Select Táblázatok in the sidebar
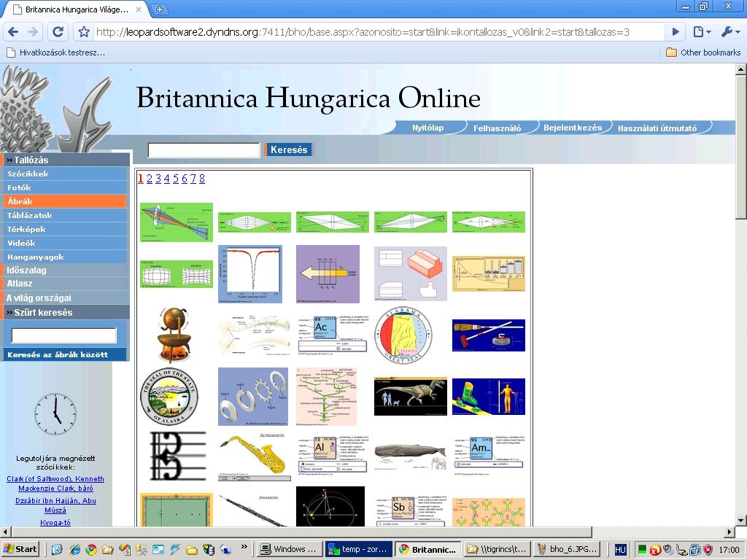747x560 pixels. [65, 215]
